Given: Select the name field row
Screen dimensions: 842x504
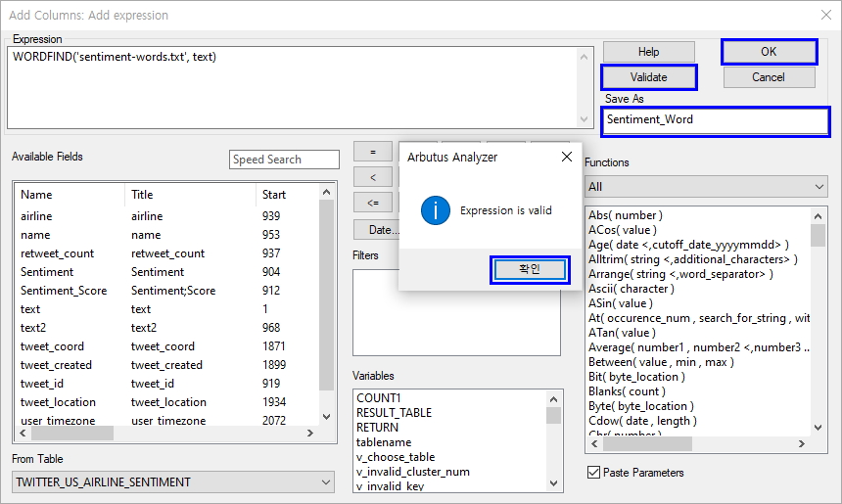Looking at the screenshot, I should (166, 235).
